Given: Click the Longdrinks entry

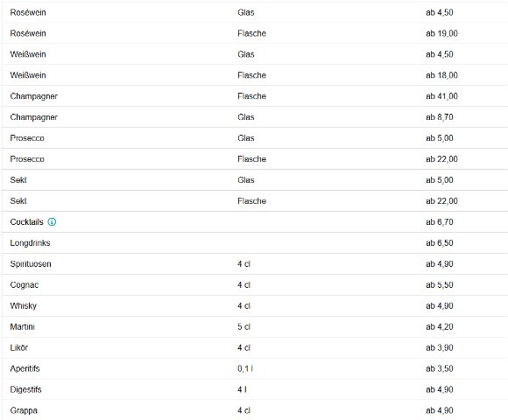Looking at the screenshot, I should pos(255,243).
